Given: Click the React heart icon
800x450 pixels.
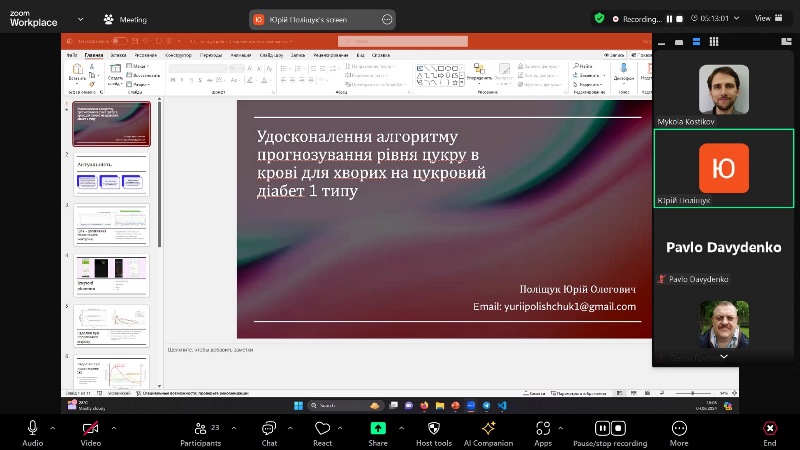Looking at the screenshot, I should 322,428.
